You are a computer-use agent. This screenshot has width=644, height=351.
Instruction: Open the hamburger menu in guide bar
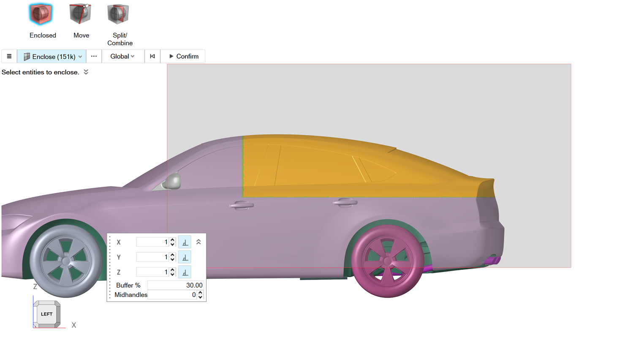pyautogui.click(x=9, y=56)
